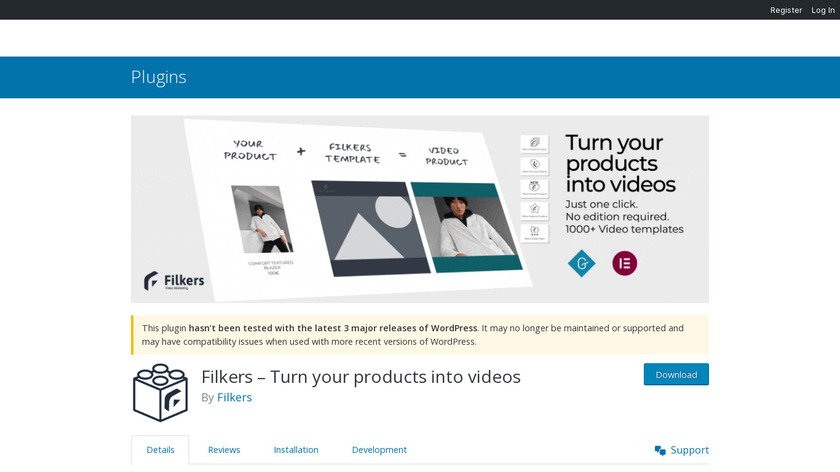Click the Plugins header title

click(x=158, y=77)
